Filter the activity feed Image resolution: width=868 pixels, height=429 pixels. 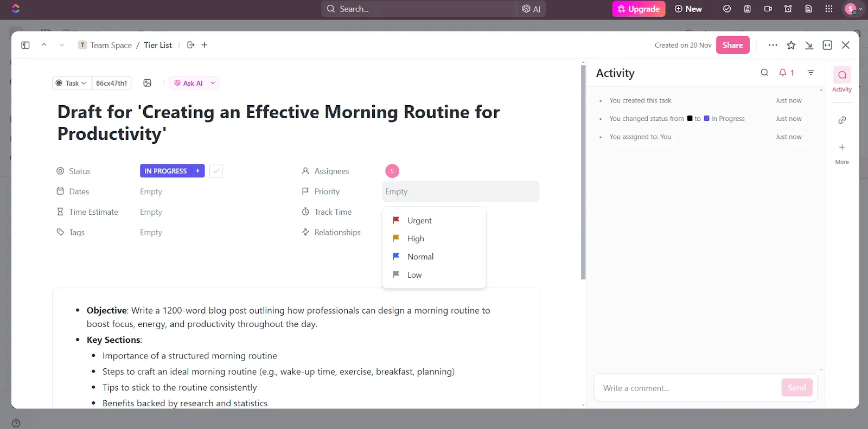(810, 73)
